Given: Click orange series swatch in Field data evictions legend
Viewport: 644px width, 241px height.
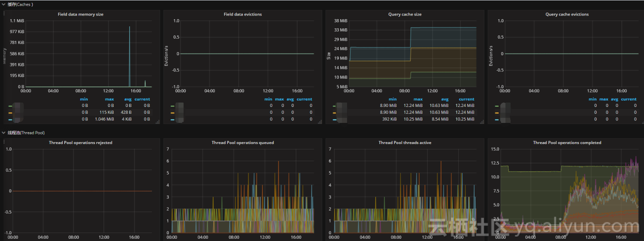Looking at the screenshot, I should (172, 113).
